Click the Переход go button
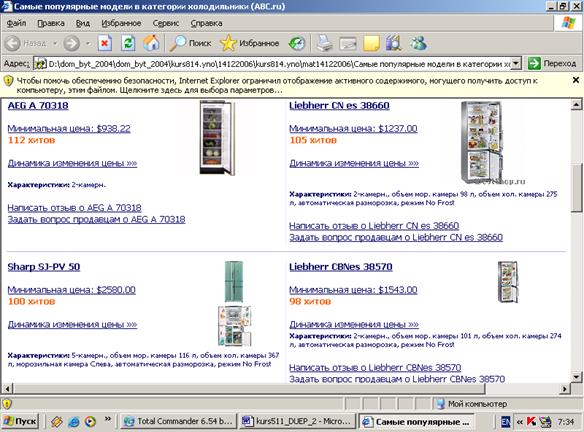This screenshot has width=584, height=432. (552, 64)
